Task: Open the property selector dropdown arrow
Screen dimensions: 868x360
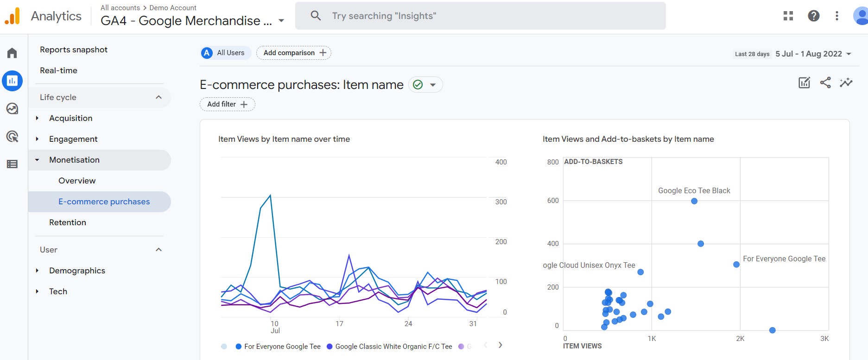Action: [281, 21]
